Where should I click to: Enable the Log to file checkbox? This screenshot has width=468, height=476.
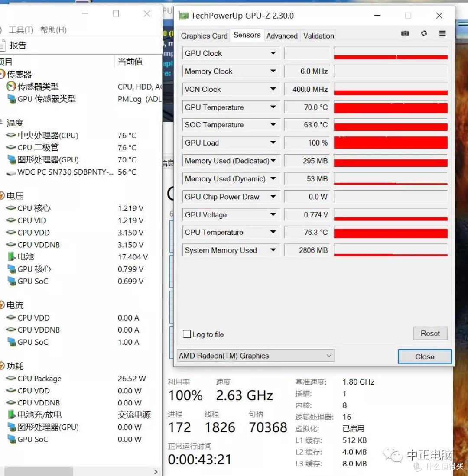187,334
